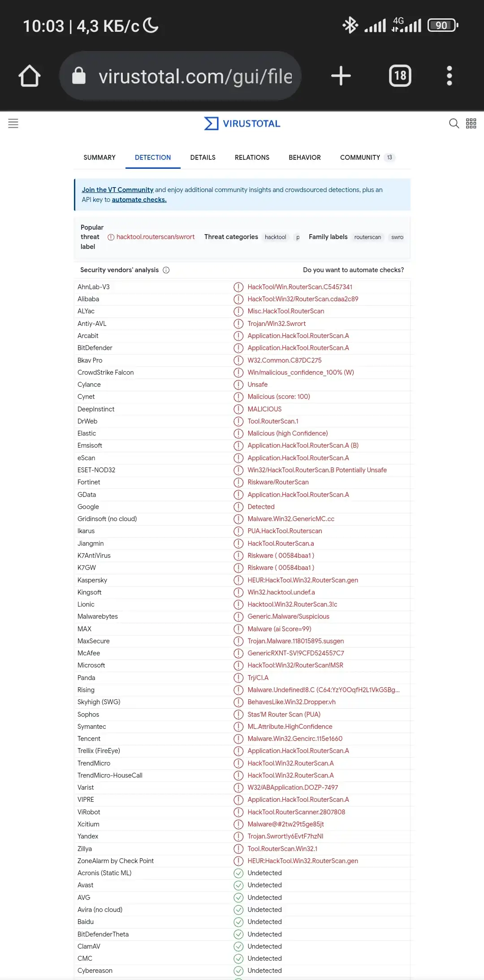This screenshot has width=484, height=980.
Task: Open the RELATIONS tab
Action: [x=252, y=158]
